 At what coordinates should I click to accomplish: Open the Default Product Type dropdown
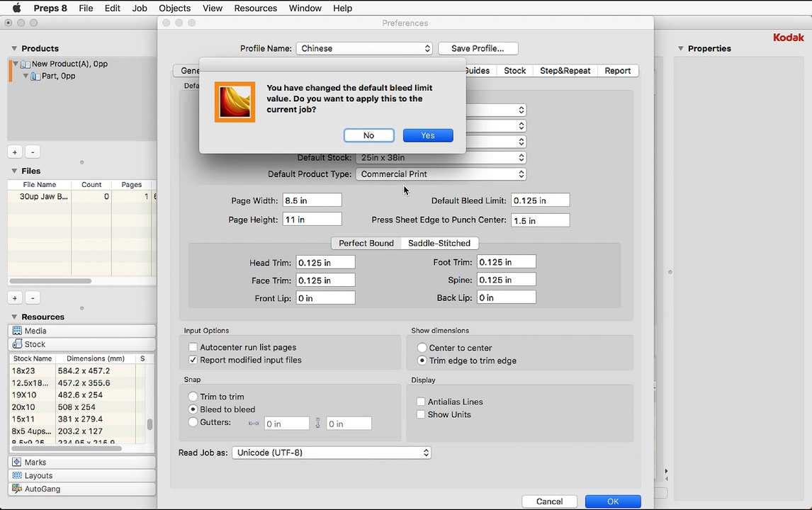click(x=441, y=174)
